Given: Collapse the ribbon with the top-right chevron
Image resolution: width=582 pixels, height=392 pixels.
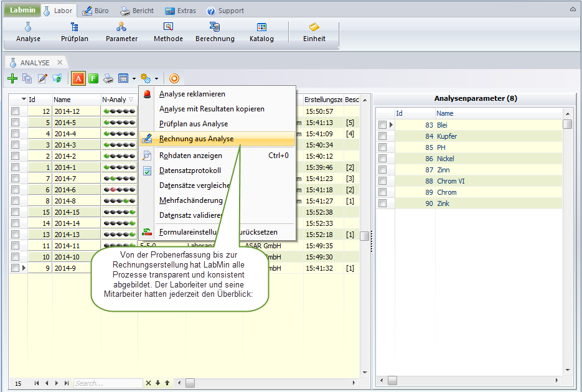Looking at the screenshot, I should [573, 9].
